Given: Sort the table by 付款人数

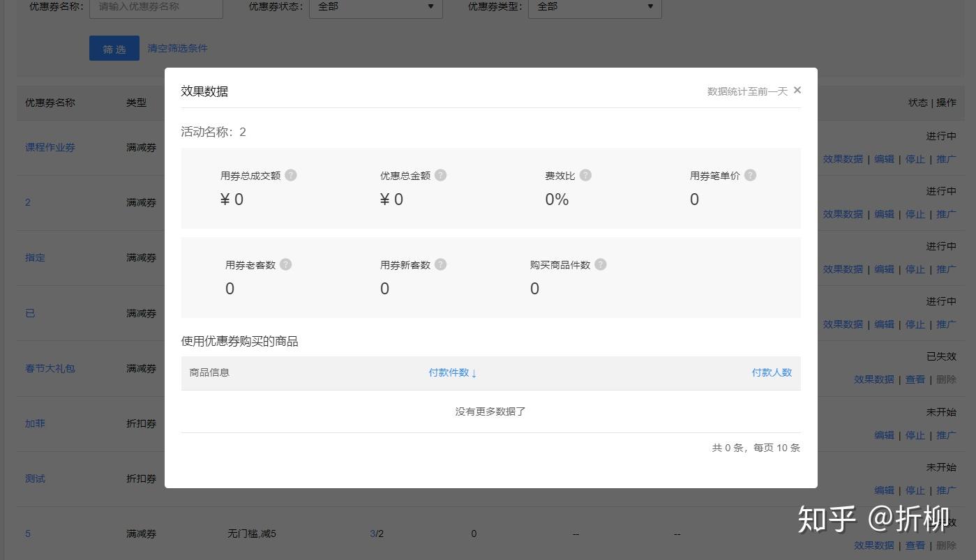Looking at the screenshot, I should point(772,372).
